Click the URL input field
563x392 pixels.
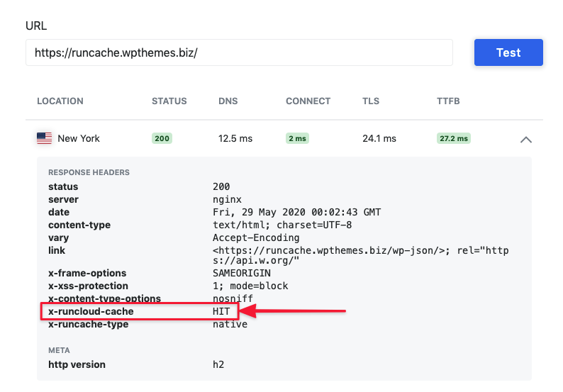click(239, 52)
